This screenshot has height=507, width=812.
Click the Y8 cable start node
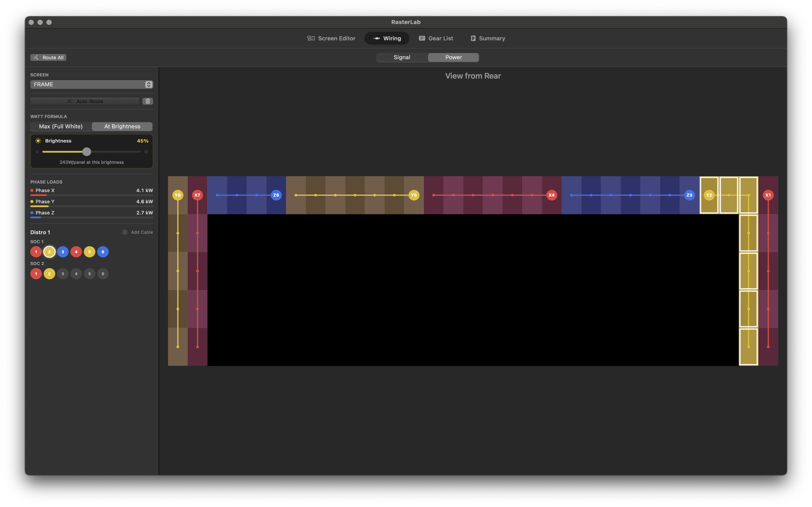(178, 195)
